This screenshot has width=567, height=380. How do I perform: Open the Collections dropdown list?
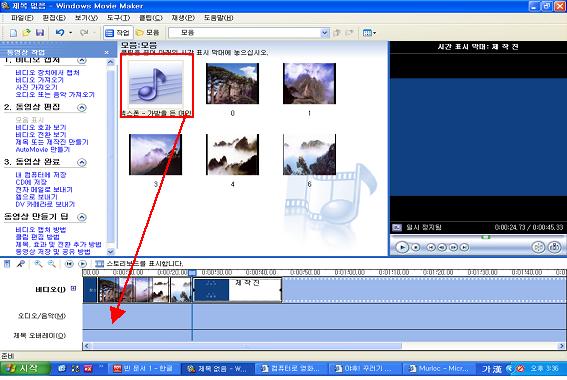pyautogui.click(x=324, y=33)
